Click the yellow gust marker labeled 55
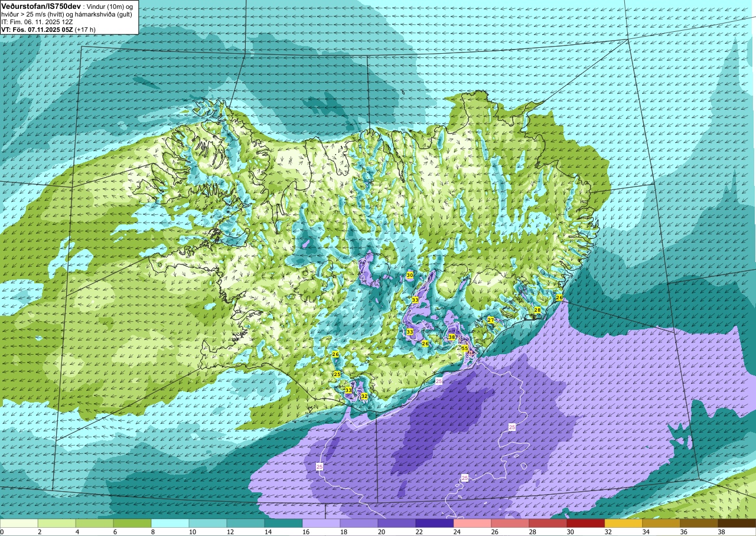 point(465,348)
